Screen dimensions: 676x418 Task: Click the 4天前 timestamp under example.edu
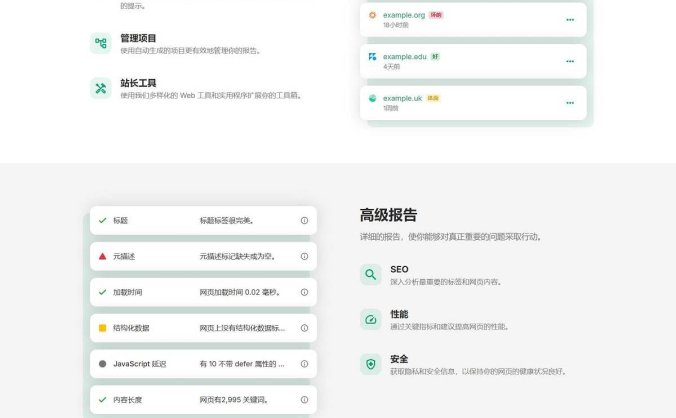[x=391, y=67]
